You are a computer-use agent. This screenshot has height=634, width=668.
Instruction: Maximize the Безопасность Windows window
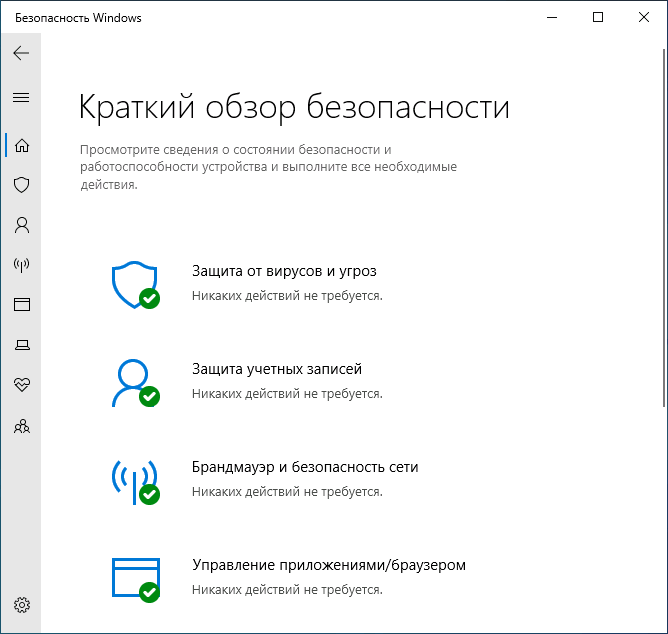[598, 17]
